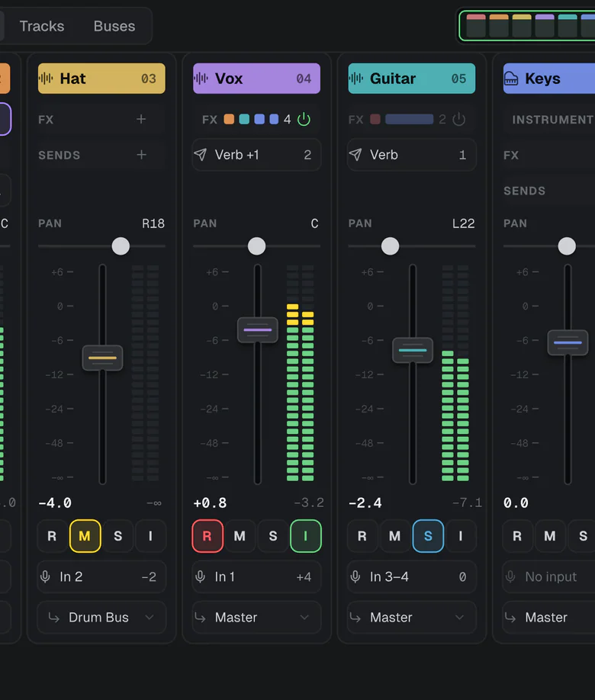Unsolo the Guitar track
The width and height of the screenshot is (595, 700).
[x=428, y=536]
